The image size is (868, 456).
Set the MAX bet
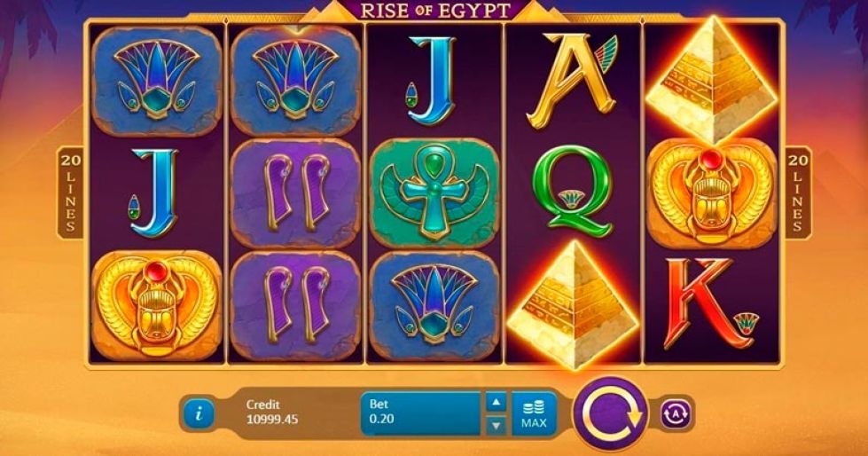pos(534,413)
